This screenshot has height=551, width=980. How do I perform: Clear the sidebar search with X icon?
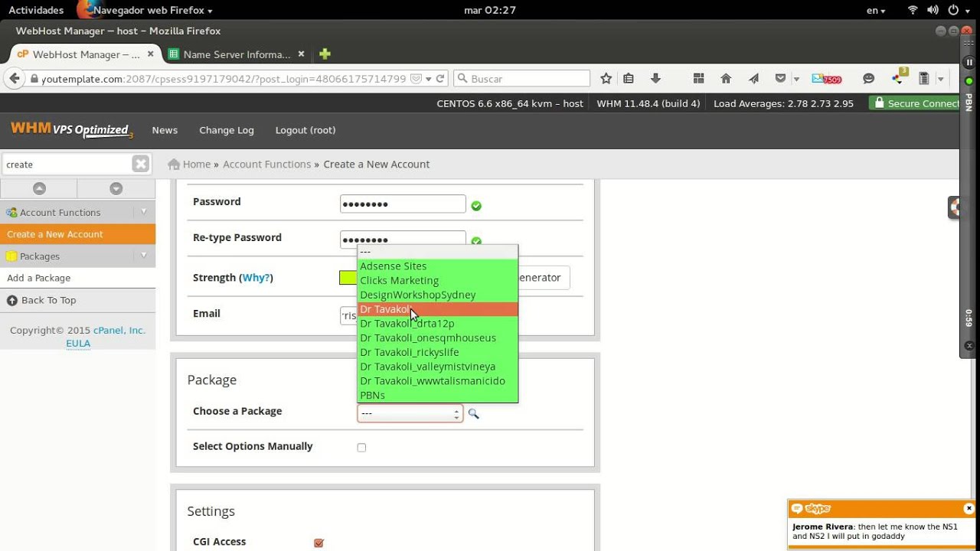coord(140,164)
